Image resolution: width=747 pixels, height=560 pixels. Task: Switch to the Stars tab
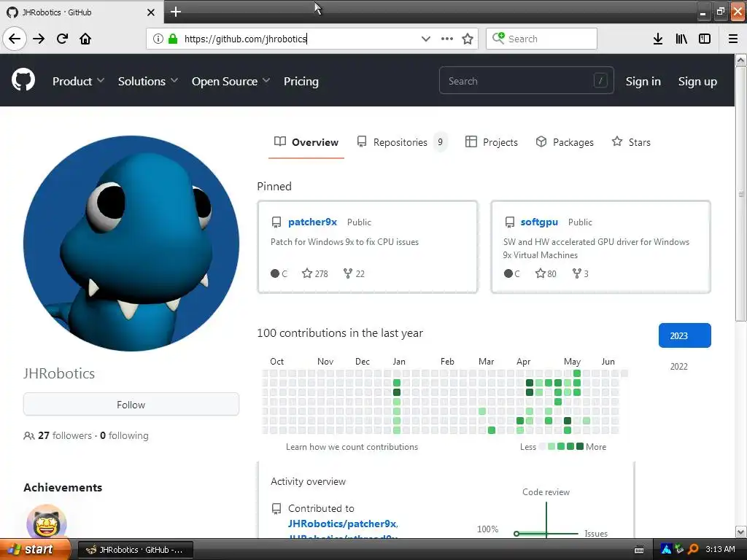coord(631,142)
